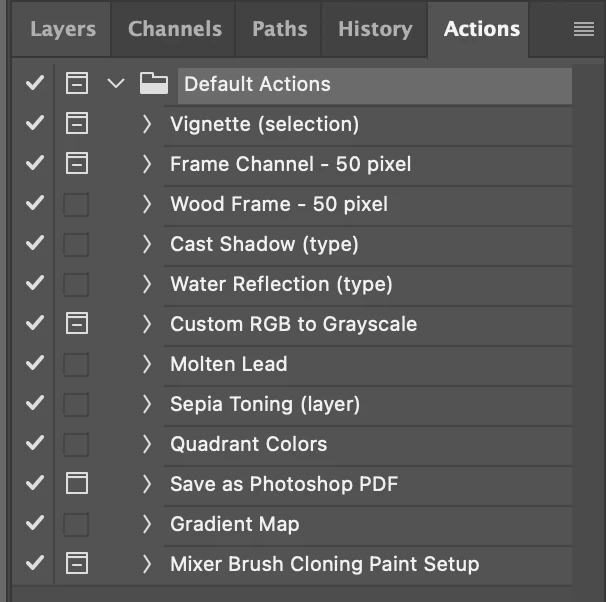The height and width of the screenshot is (602, 606).
Task: Toggle dialog icon for Mixer Brush Cloning
Action: [76, 564]
